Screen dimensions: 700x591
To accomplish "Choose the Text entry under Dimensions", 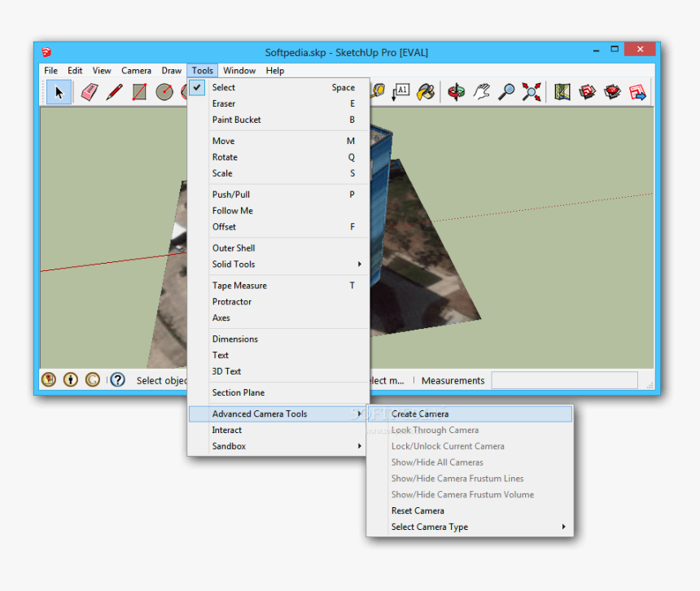I will [278, 355].
